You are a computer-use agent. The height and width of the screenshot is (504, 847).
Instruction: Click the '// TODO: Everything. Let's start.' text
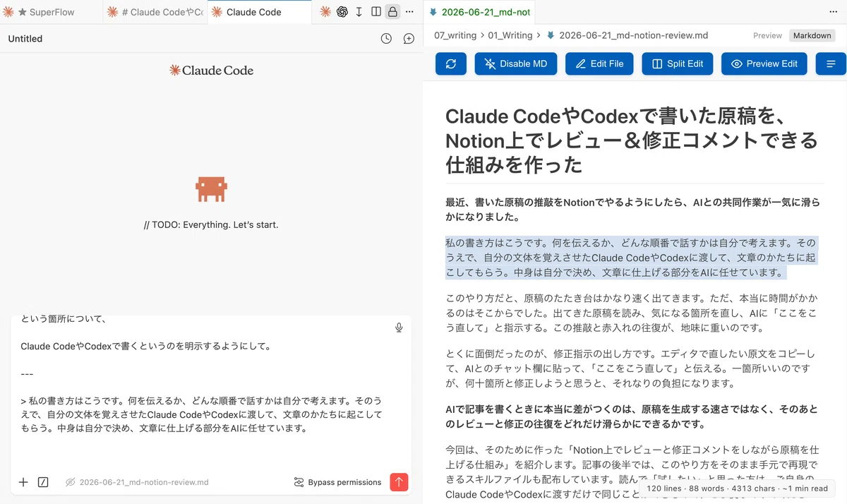pyautogui.click(x=211, y=225)
